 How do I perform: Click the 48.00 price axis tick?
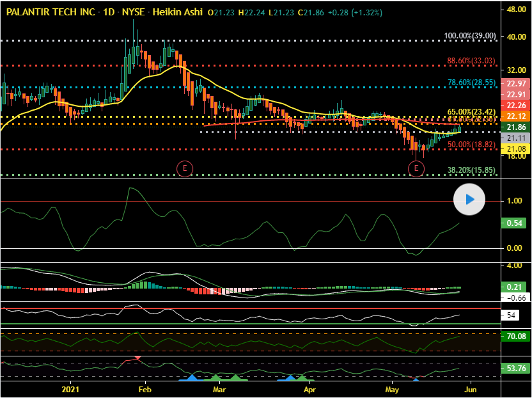[517, 10]
